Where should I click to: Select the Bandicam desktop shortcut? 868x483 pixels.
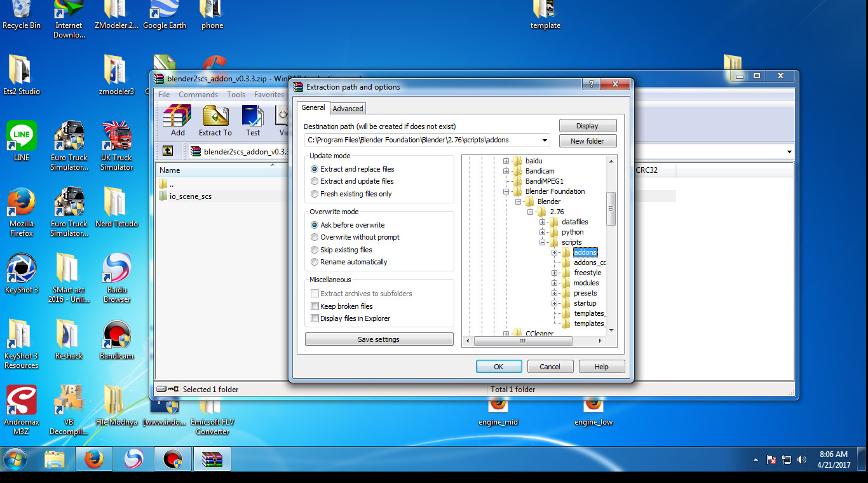point(117,340)
